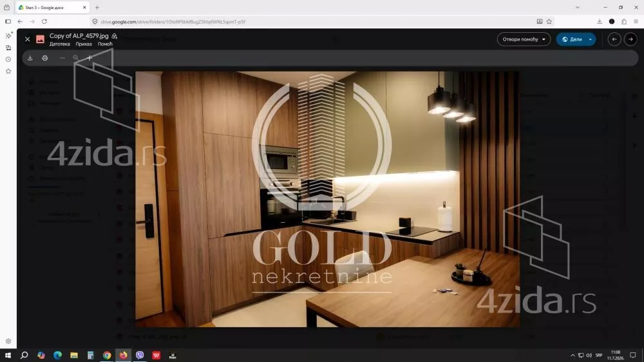Click the volume icon in system tray
Image resolution: width=644 pixels, height=362 pixels.
pos(589,355)
